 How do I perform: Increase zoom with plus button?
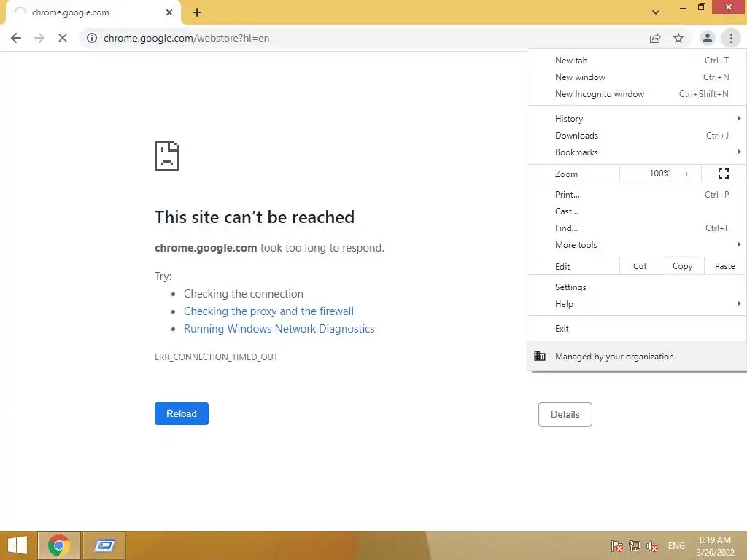click(686, 174)
